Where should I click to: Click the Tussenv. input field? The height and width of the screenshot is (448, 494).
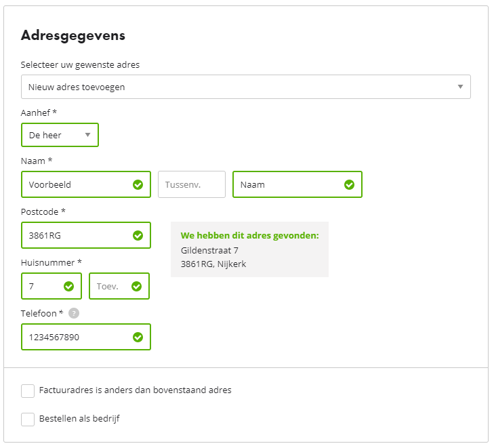click(192, 184)
